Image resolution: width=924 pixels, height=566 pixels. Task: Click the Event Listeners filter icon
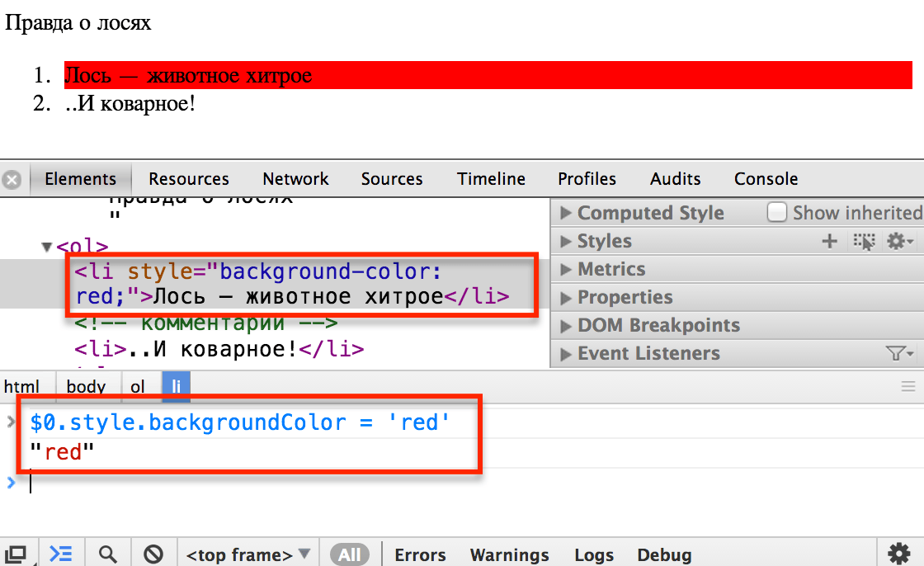tap(898, 353)
